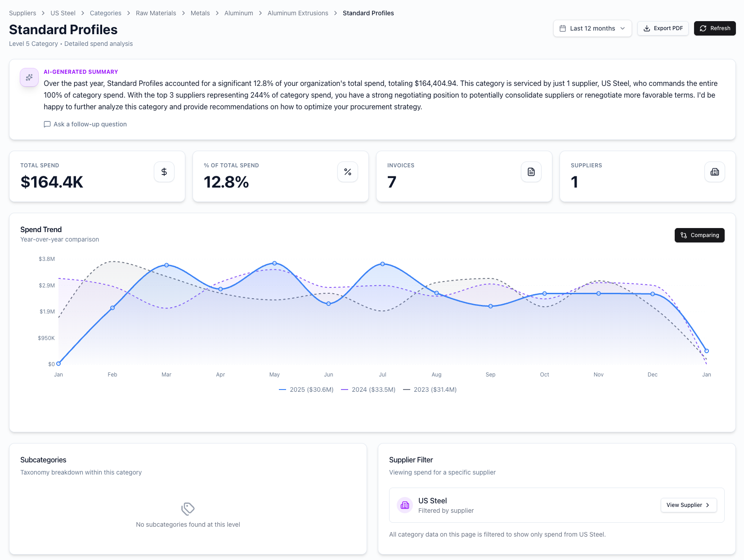
Task: Open the Last 12 months dropdown
Action: point(592,28)
